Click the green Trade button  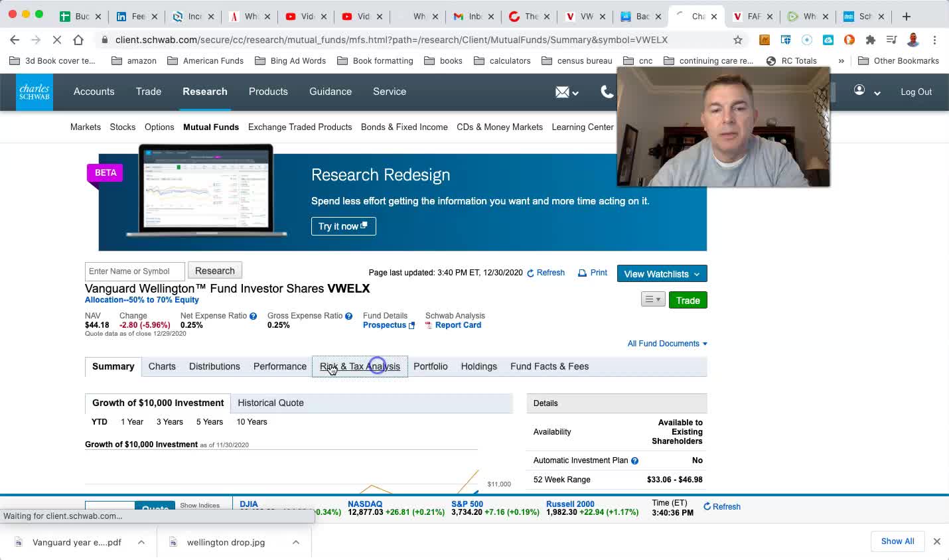click(x=688, y=300)
